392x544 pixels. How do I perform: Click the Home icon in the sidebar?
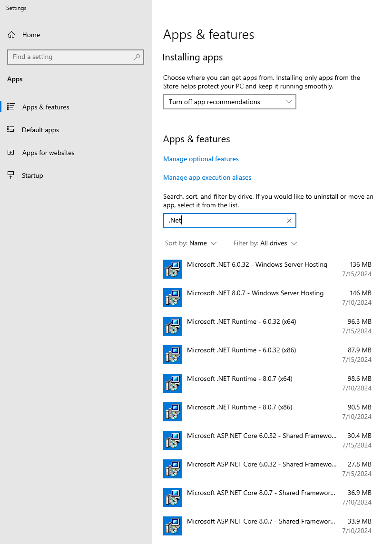[12, 35]
